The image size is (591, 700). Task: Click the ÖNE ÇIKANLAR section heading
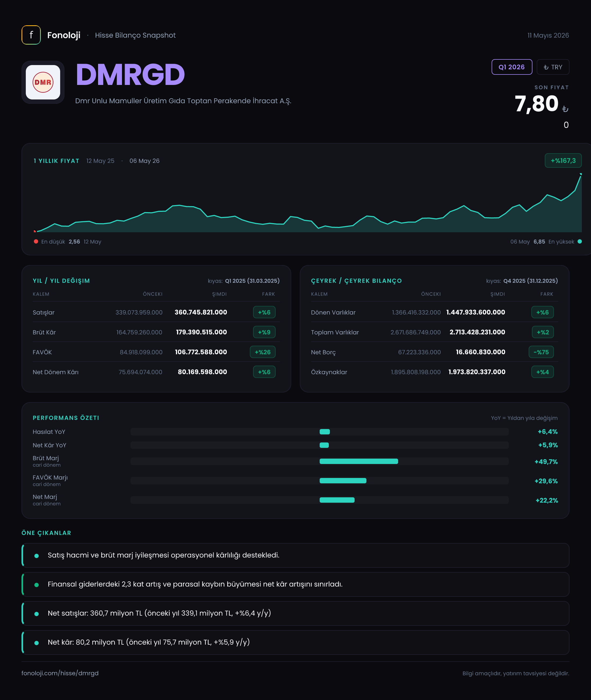tap(46, 533)
